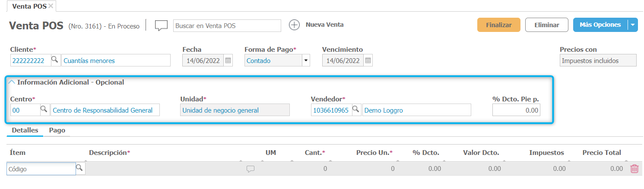Image resolution: width=644 pixels, height=189 pixels.
Task: Select the Detalles tab
Action: point(25,130)
